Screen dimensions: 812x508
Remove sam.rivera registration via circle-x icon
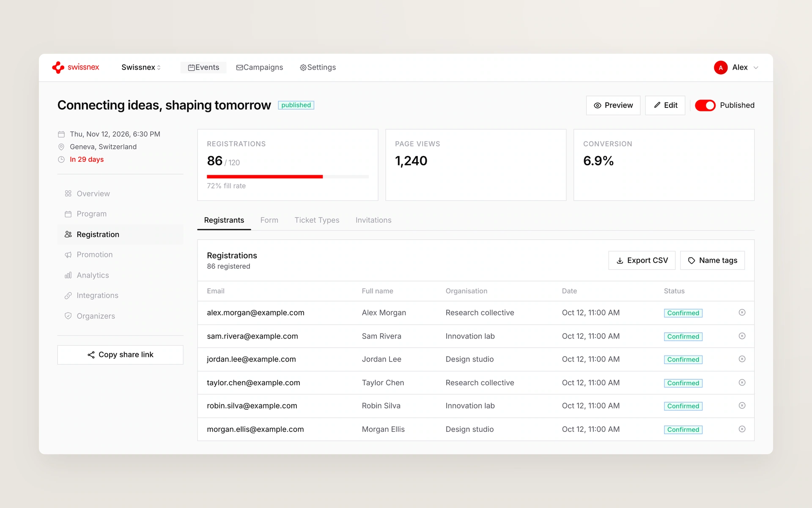tap(742, 336)
